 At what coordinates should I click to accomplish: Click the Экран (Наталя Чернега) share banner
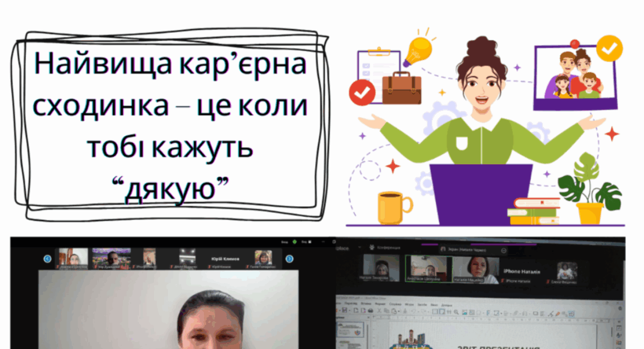coord(465,250)
